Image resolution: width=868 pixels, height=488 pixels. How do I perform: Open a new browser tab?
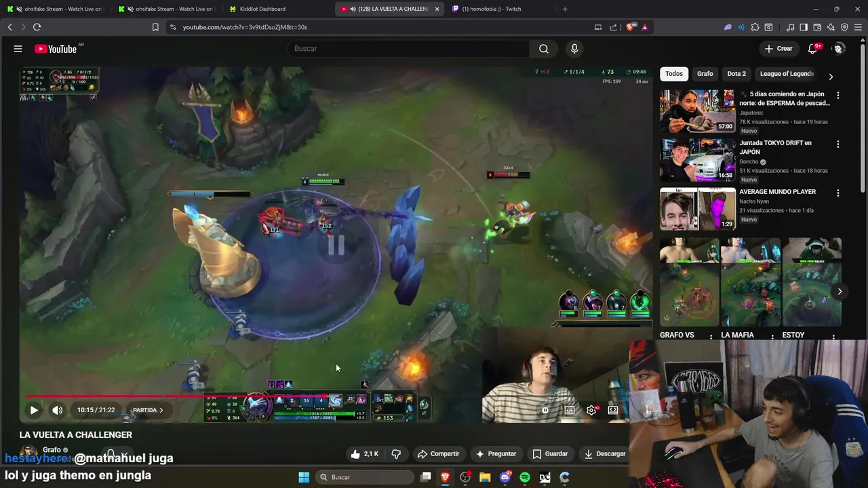tap(565, 9)
